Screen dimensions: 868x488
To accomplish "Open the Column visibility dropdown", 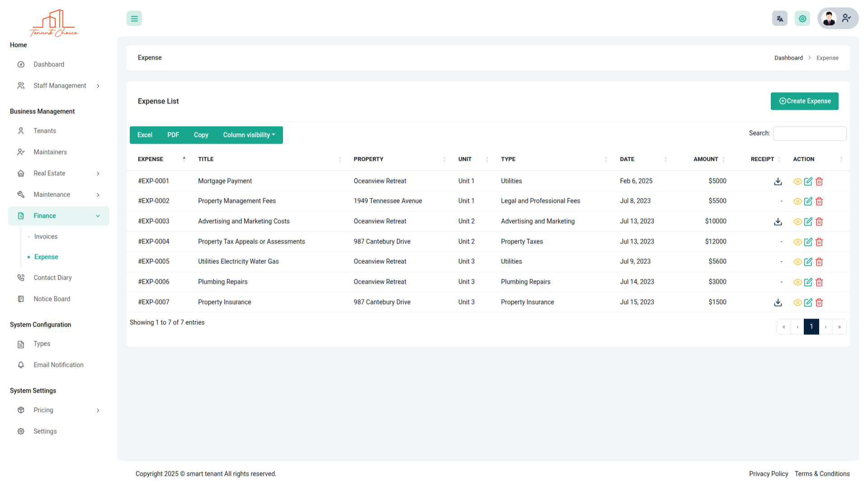I will point(249,135).
